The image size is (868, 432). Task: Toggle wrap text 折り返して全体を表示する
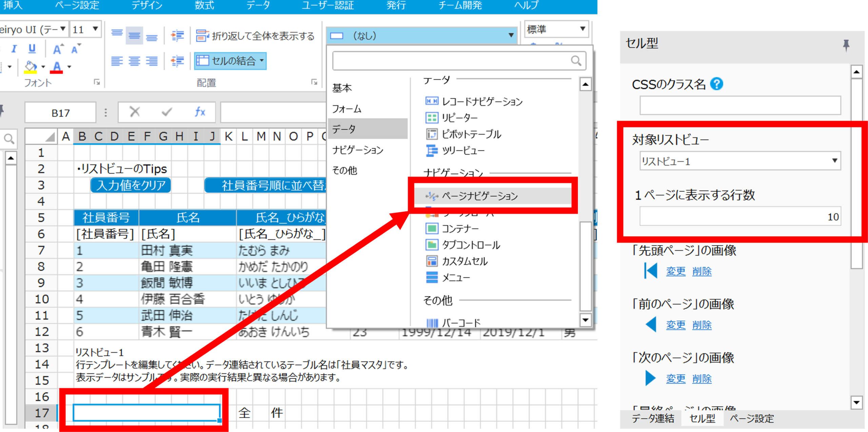pyautogui.click(x=255, y=36)
